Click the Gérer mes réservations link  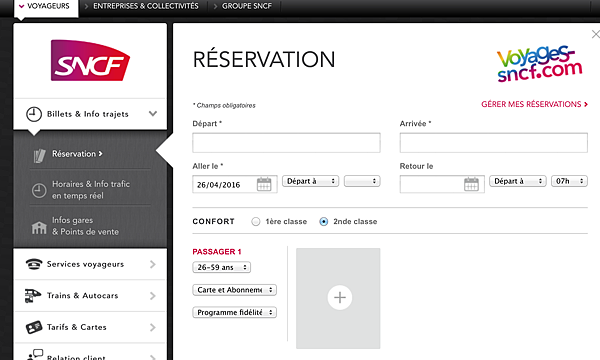pyautogui.click(x=534, y=104)
